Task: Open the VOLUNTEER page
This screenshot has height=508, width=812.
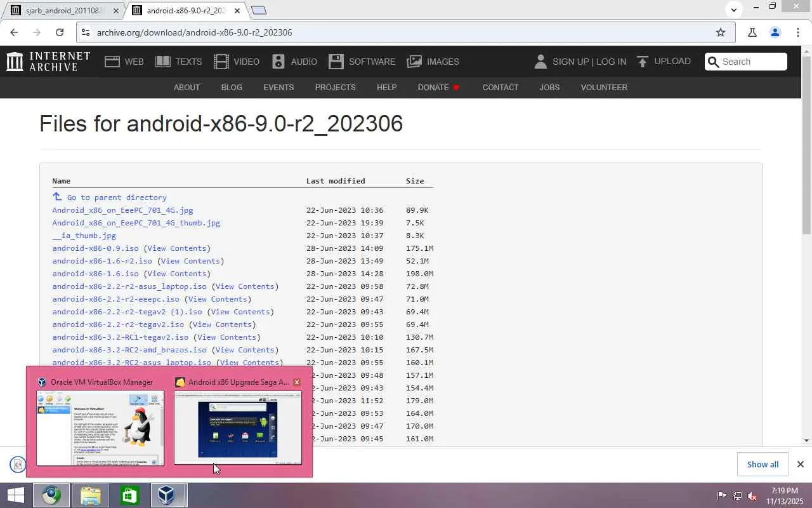Action: [x=604, y=87]
